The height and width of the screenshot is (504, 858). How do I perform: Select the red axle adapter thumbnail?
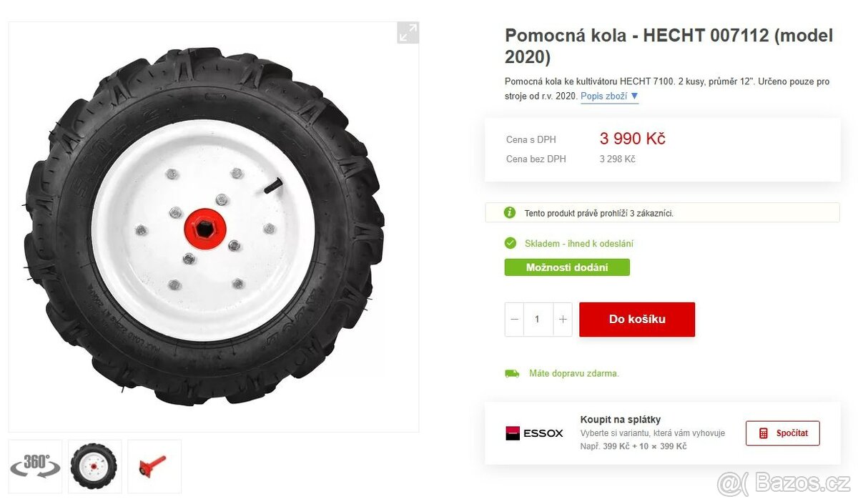(x=154, y=466)
